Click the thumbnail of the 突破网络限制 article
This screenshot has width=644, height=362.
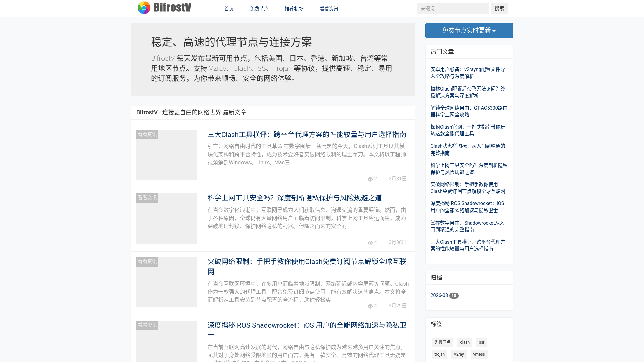point(166,282)
